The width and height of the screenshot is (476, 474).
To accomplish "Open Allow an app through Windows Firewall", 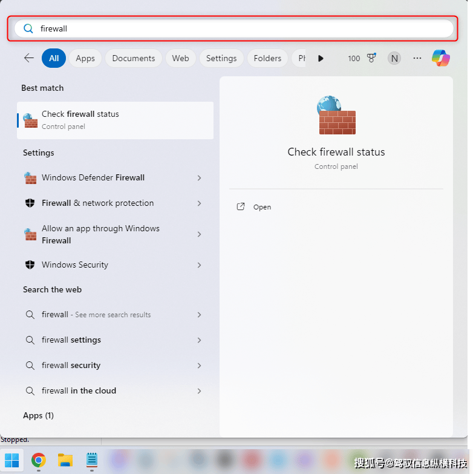I will pyautogui.click(x=114, y=234).
